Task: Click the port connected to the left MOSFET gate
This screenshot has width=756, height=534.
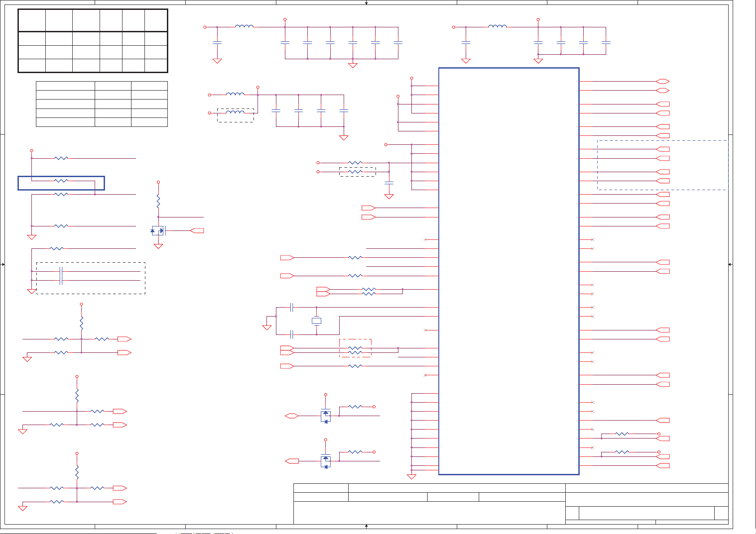Action: (x=197, y=230)
